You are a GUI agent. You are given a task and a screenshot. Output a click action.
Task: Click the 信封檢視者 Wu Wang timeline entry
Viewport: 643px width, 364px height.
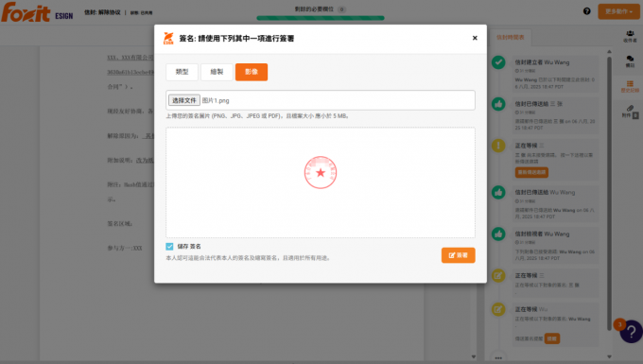tap(555, 246)
